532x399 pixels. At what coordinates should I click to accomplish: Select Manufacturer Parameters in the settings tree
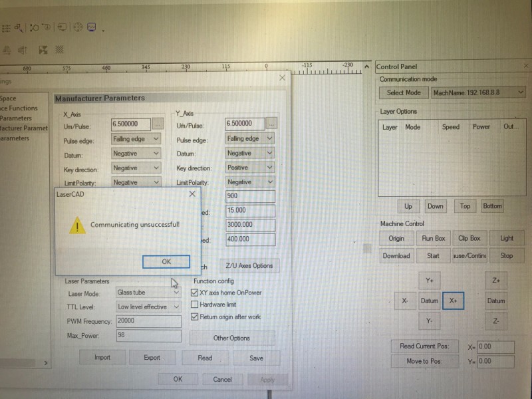coord(24,128)
